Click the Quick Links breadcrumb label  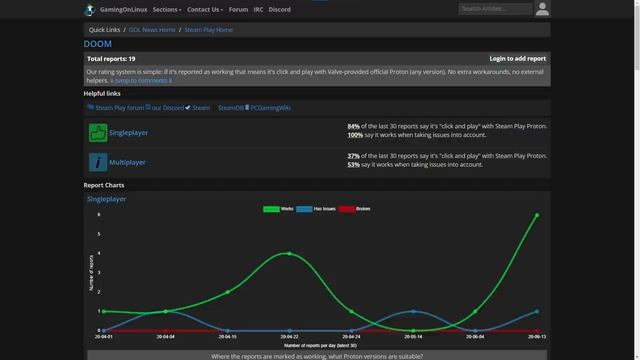[x=104, y=30]
